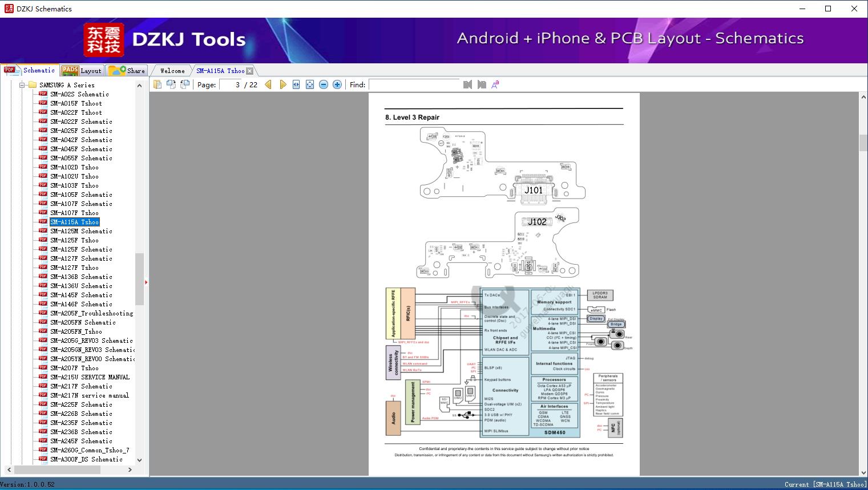868x490 pixels.
Task: Click the DZKJ logo in the banner
Action: point(104,40)
